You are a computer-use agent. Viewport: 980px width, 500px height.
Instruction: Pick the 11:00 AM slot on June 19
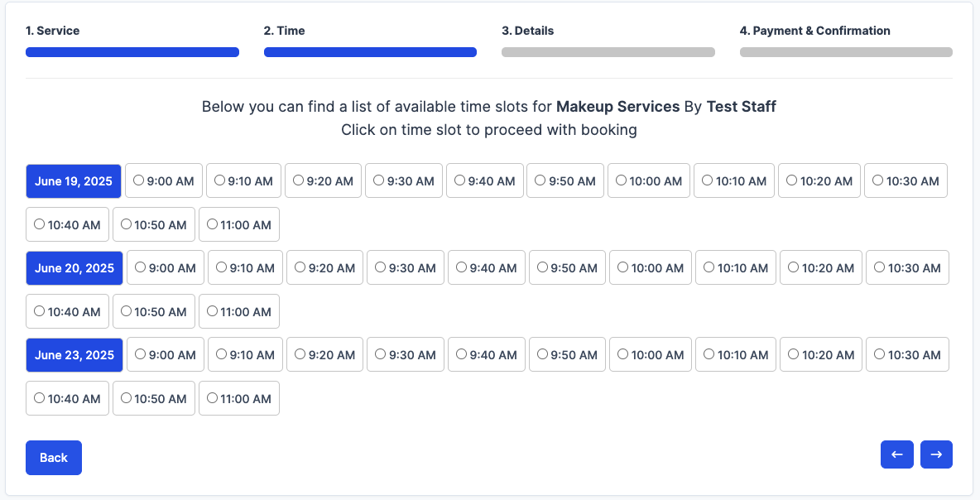tap(238, 224)
